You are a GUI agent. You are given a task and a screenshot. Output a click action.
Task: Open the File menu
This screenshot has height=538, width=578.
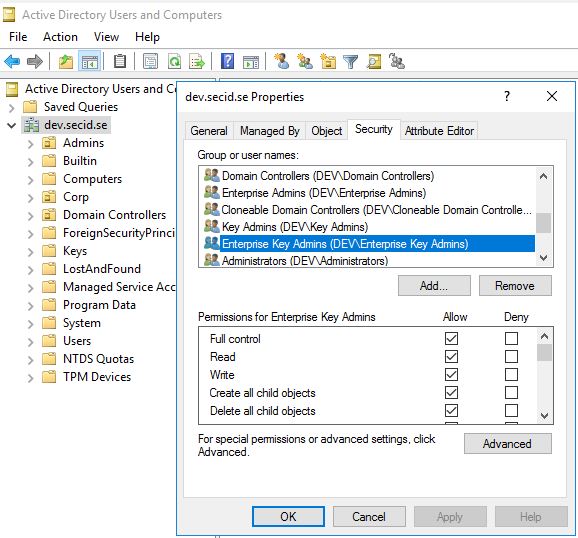tap(18, 37)
